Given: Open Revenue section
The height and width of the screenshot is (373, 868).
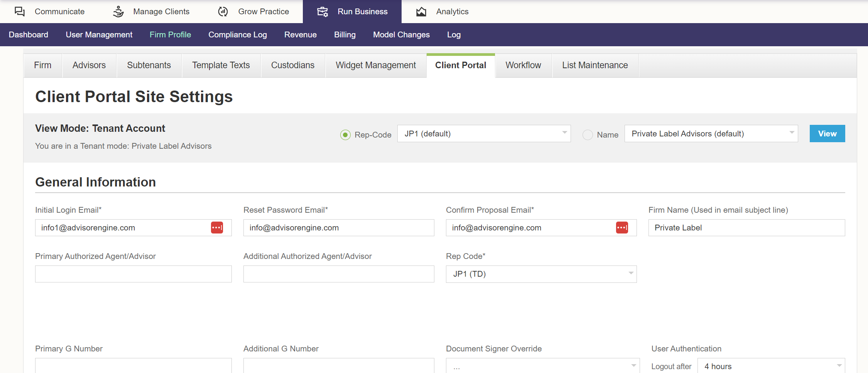Looking at the screenshot, I should [x=301, y=35].
